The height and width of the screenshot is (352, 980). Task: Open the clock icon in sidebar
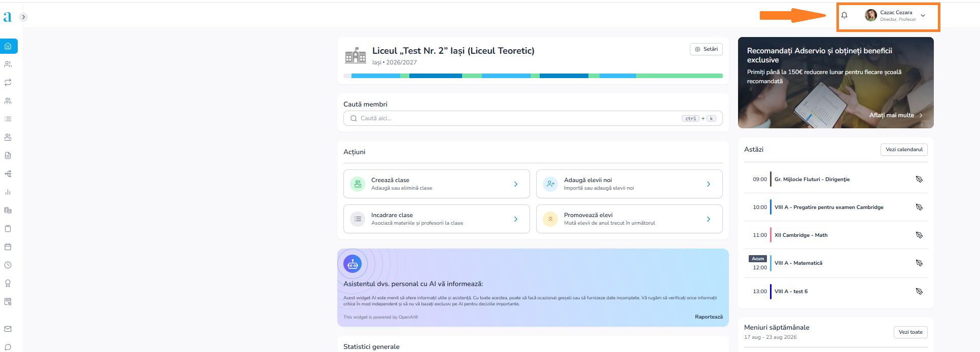[x=8, y=265]
